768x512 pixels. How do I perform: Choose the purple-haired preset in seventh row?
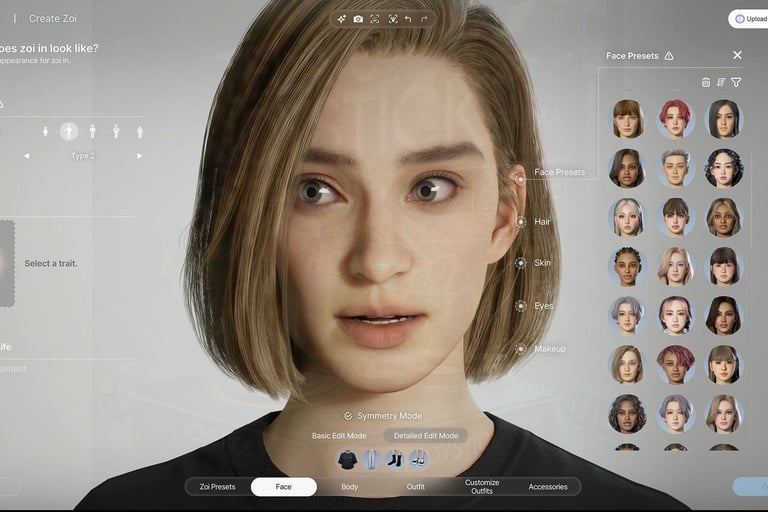pyautogui.click(x=675, y=414)
